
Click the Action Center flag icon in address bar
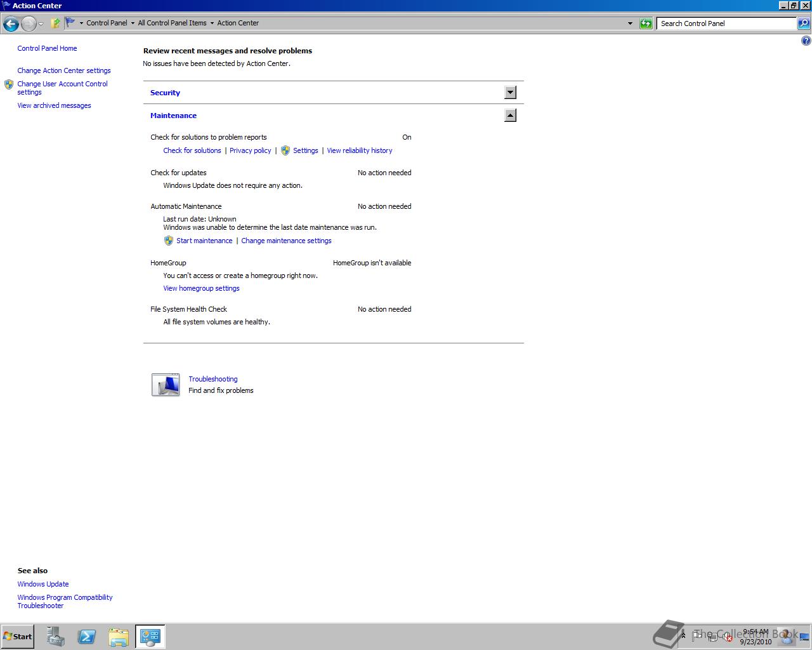(x=70, y=23)
